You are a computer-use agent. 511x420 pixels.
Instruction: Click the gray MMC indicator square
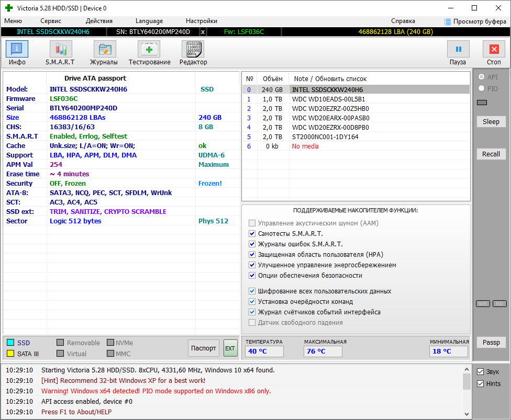pos(110,354)
